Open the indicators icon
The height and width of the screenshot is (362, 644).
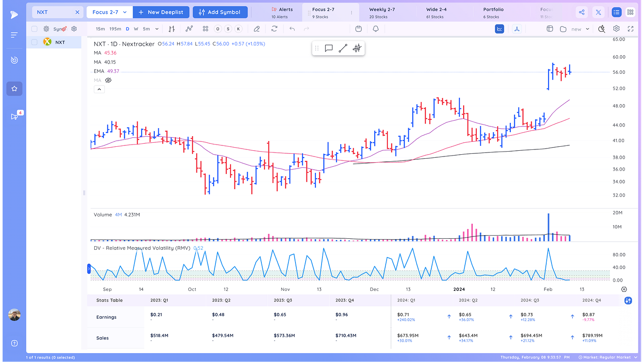click(189, 29)
